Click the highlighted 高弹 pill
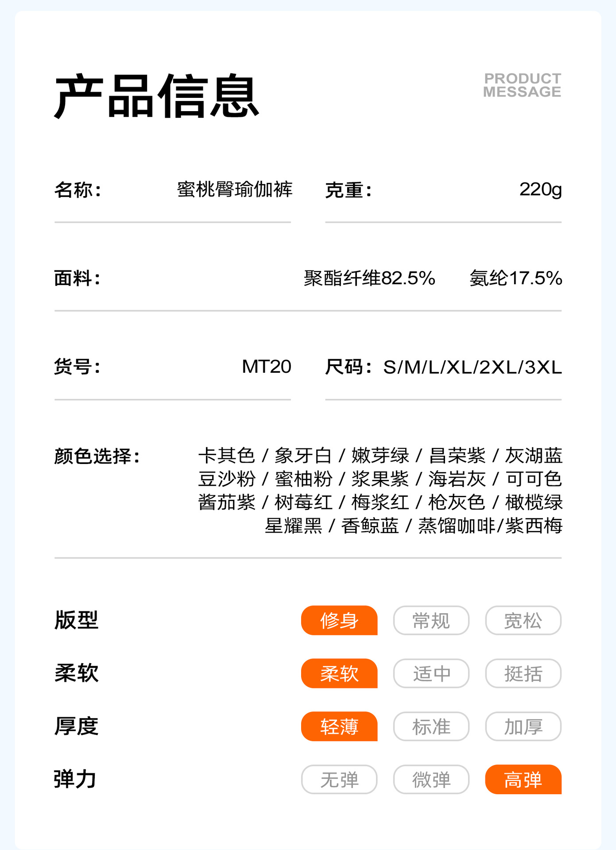Screen dimensions: 616x850 [523, 780]
